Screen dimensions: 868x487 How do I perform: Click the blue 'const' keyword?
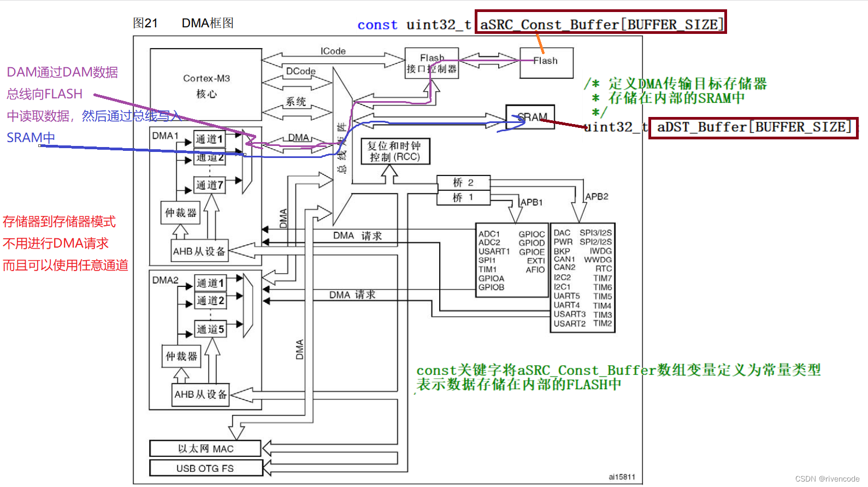377,25
